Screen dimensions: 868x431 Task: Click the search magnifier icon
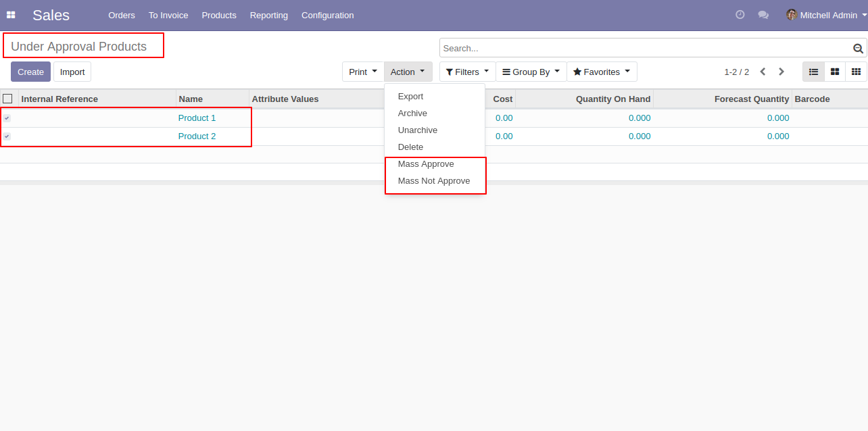(858, 49)
